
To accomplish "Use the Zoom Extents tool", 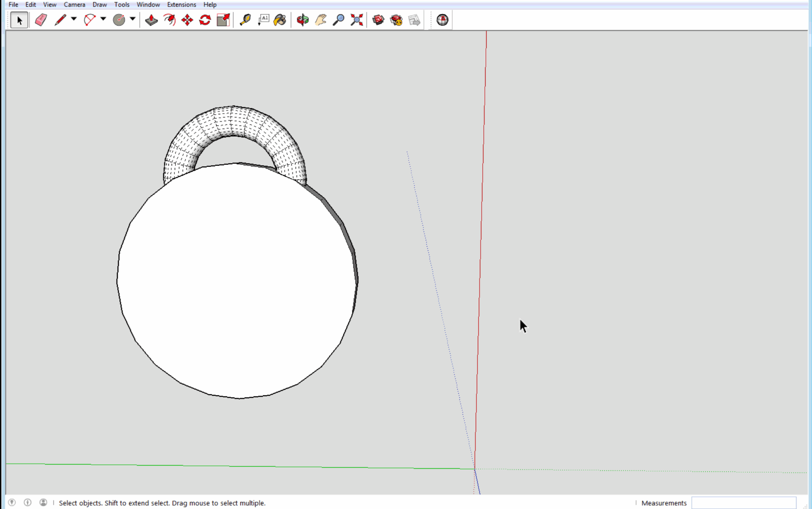I will click(357, 20).
